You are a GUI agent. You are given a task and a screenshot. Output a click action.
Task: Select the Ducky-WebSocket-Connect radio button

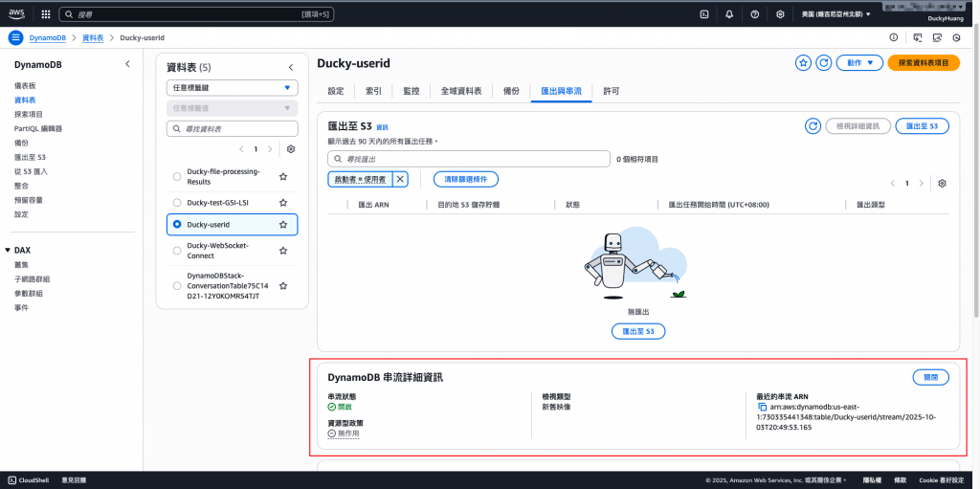[177, 251]
